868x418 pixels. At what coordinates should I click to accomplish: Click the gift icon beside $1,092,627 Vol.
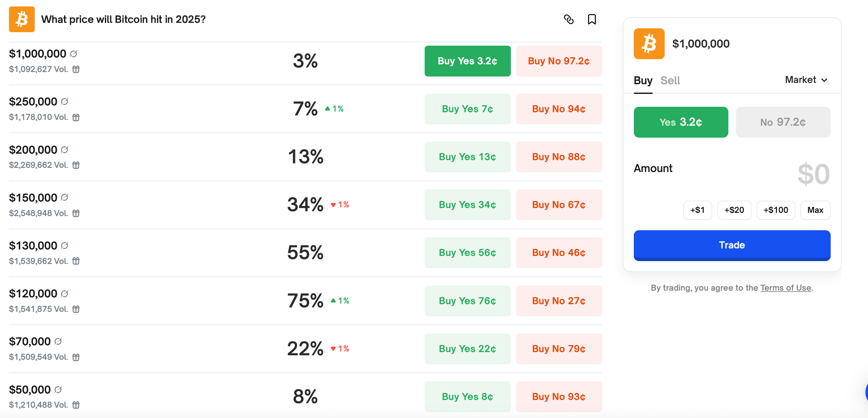[76, 69]
